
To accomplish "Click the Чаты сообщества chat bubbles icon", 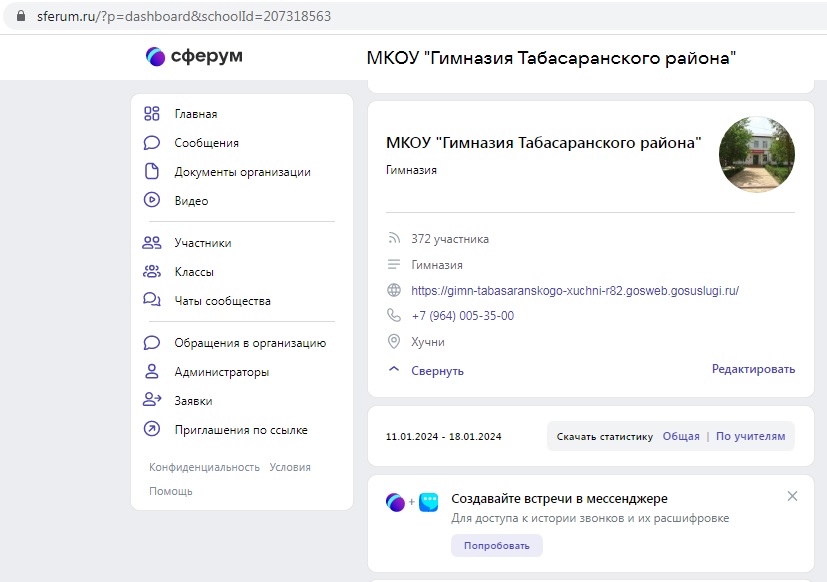I will tap(152, 300).
